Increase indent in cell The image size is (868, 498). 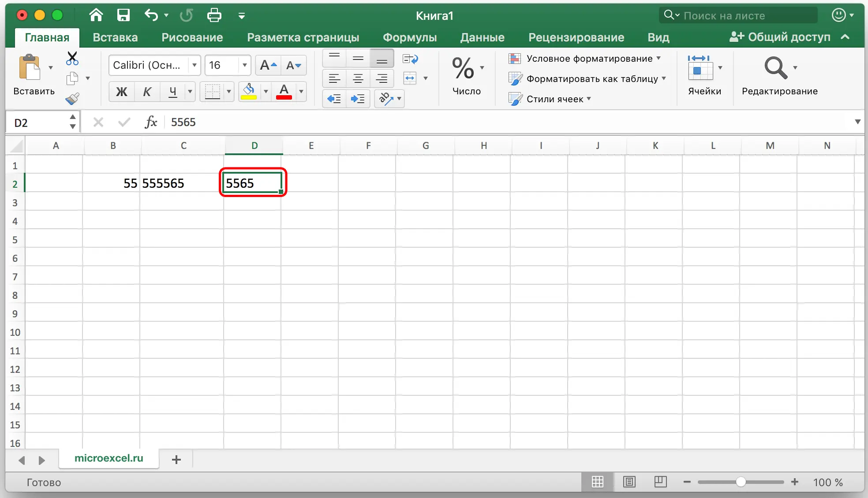(x=358, y=99)
